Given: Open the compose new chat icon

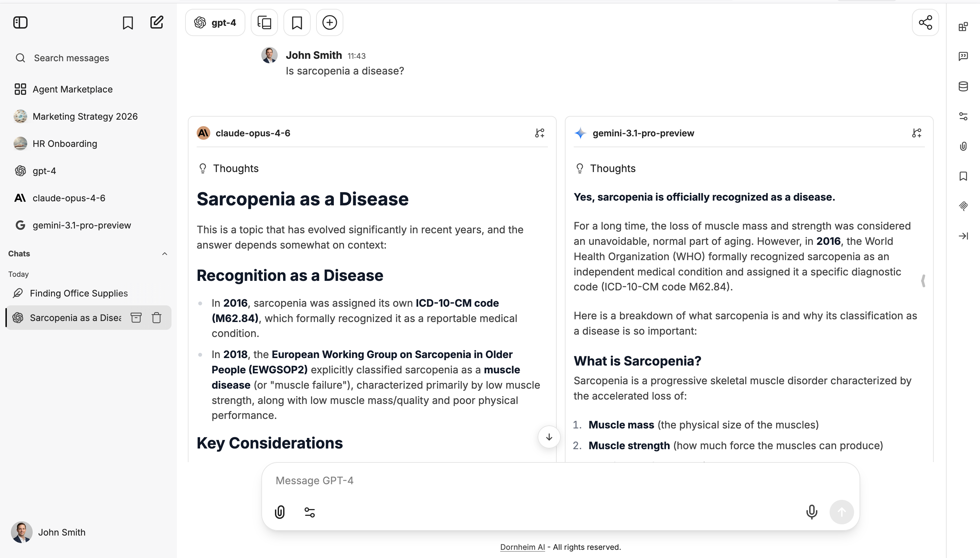Looking at the screenshot, I should [157, 22].
